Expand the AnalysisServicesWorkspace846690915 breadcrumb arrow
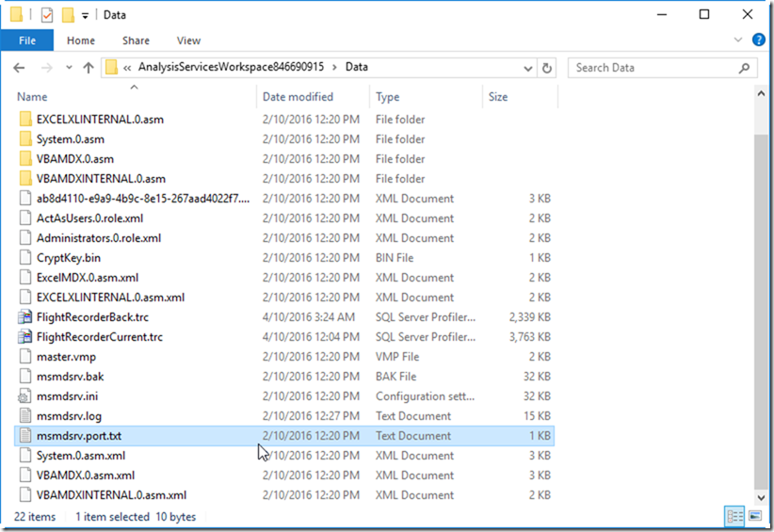 pos(334,67)
